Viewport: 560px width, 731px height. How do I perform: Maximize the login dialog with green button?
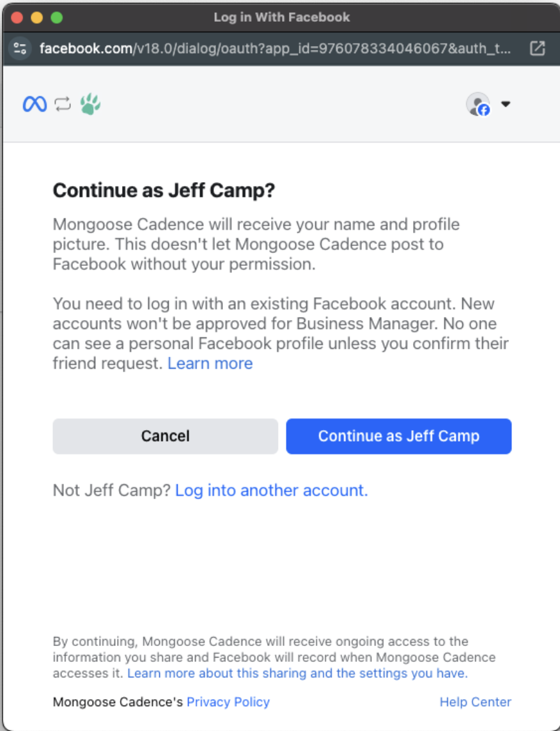pos(57,17)
